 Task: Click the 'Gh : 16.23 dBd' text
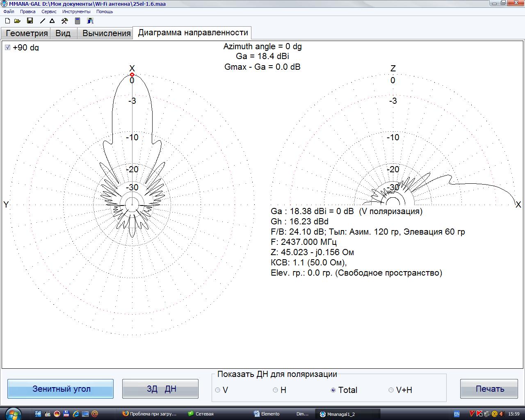(299, 221)
